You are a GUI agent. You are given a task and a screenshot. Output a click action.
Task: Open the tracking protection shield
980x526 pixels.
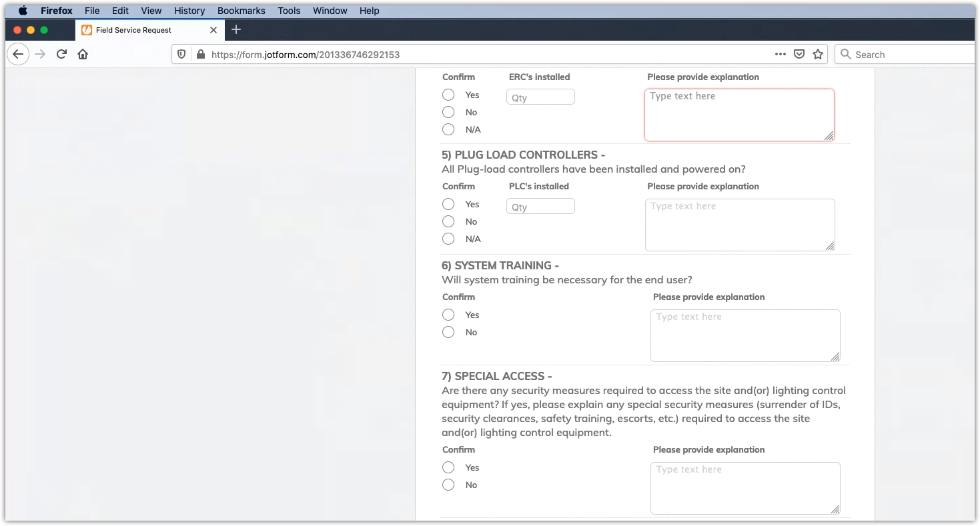pos(181,54)
